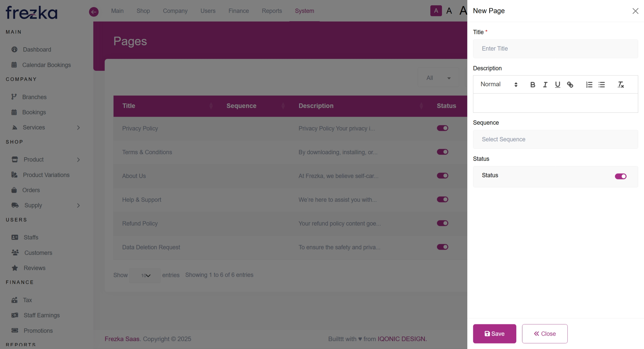Start an ordered numbered list
Viewport: 644px width, 349px height.
[589, 85]
